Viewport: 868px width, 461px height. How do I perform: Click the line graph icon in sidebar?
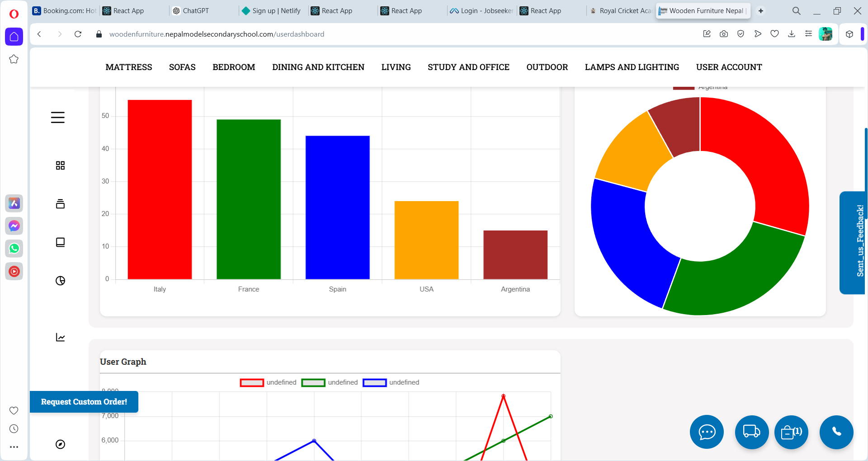(x=60, y=337)
